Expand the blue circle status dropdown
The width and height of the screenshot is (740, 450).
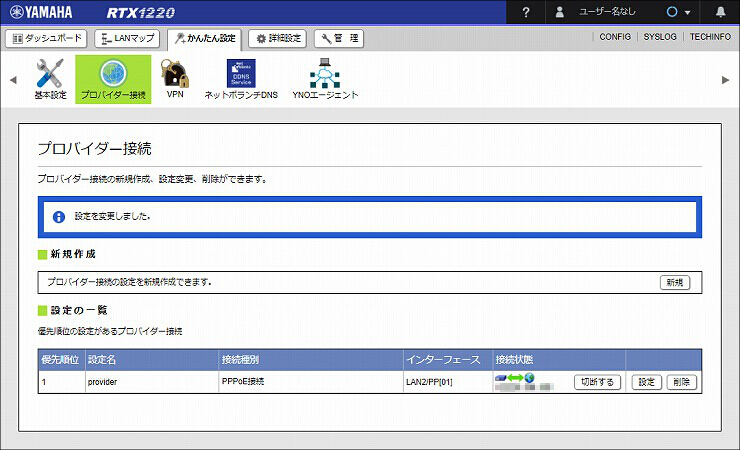coord(678,12)
